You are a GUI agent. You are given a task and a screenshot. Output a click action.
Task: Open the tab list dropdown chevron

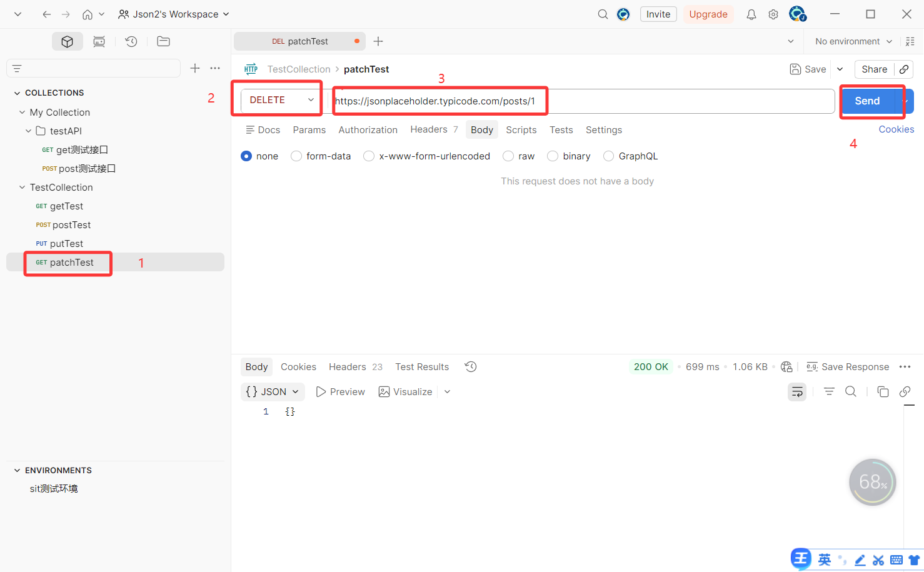pos(791,41)
